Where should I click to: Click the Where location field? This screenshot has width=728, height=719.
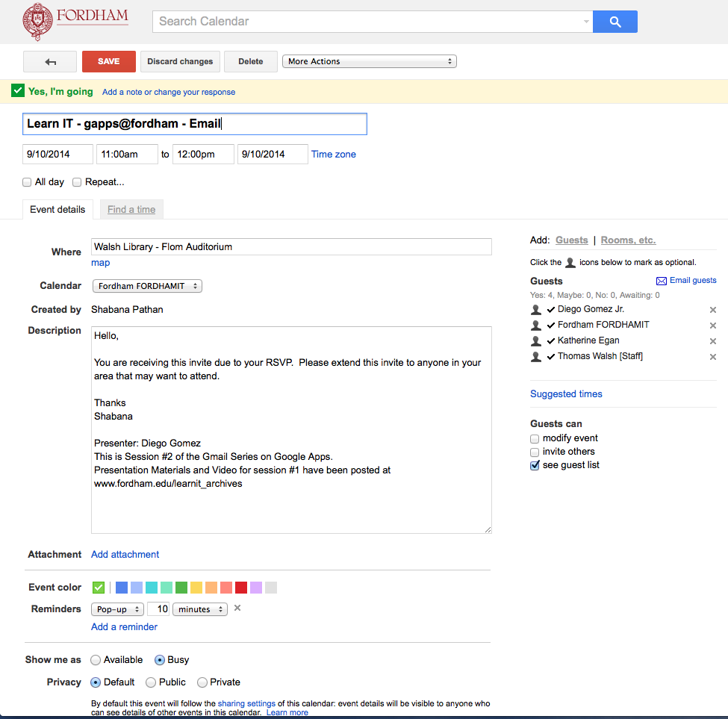pyautogui.click(x=291, y=247)
